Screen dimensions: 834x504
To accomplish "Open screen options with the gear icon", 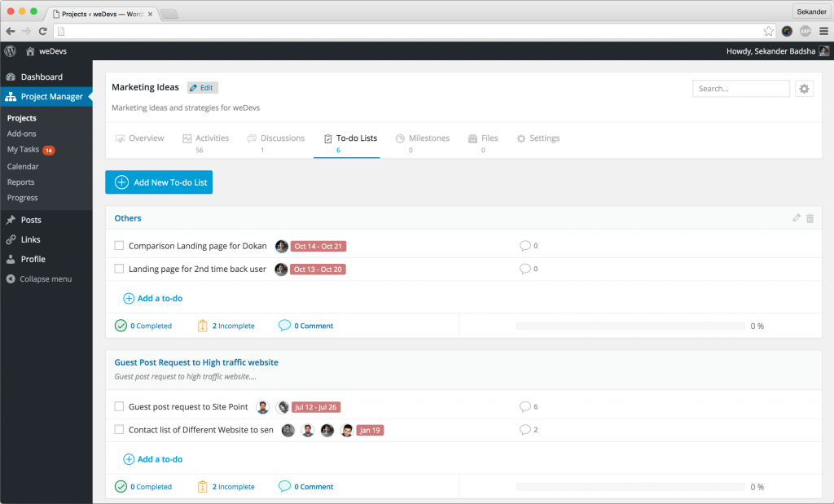I will coord(804,88).
